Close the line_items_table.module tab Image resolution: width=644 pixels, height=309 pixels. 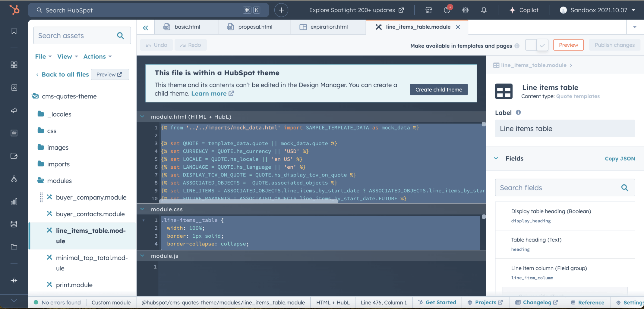[458, 27]
